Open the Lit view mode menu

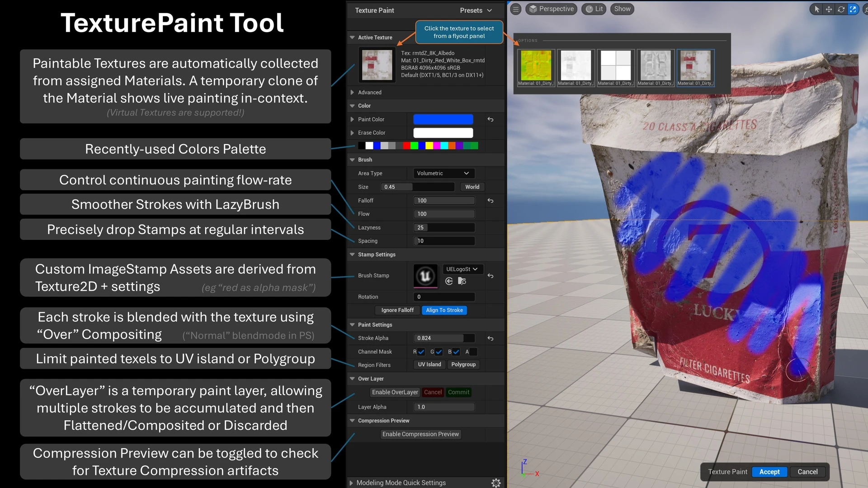pyautogui.click(x=594, y=9)
